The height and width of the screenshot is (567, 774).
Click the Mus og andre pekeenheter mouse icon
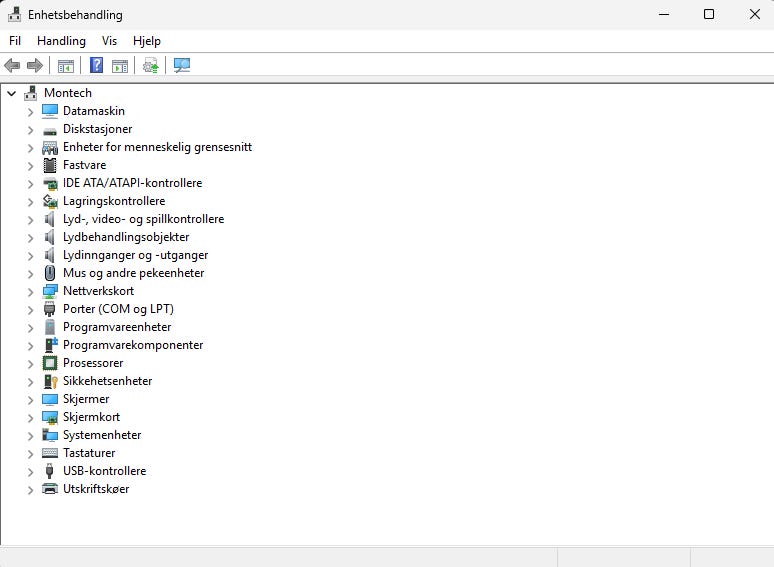[x=50, y=273]
